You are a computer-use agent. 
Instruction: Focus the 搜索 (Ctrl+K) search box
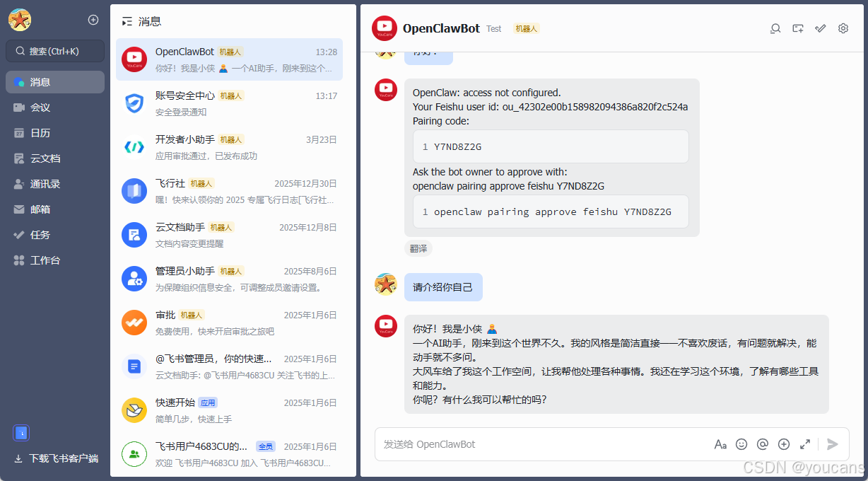55,51
